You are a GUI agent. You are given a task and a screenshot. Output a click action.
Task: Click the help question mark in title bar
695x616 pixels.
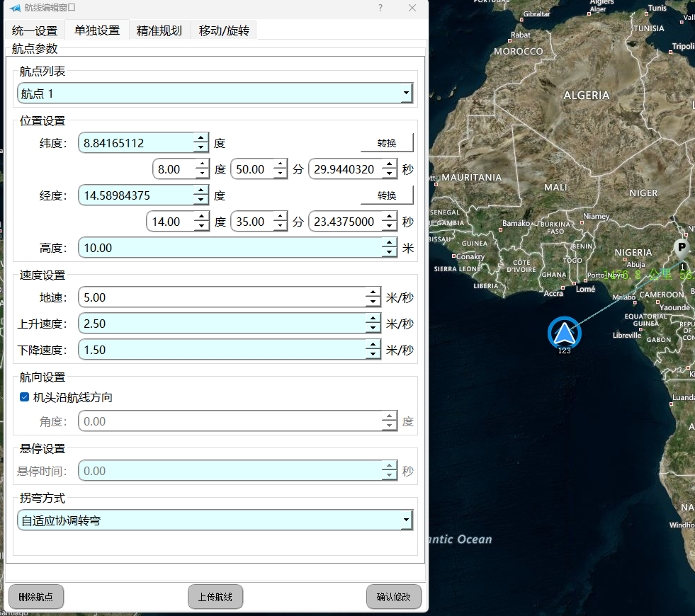click(380, 8)
